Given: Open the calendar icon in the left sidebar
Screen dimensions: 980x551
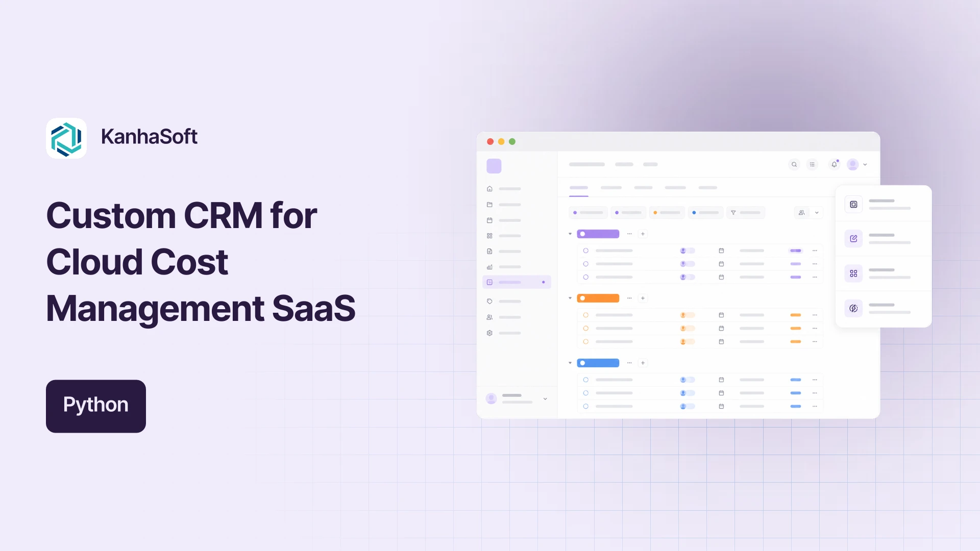Looking at the screenshot, I should (x=489, y=220).
